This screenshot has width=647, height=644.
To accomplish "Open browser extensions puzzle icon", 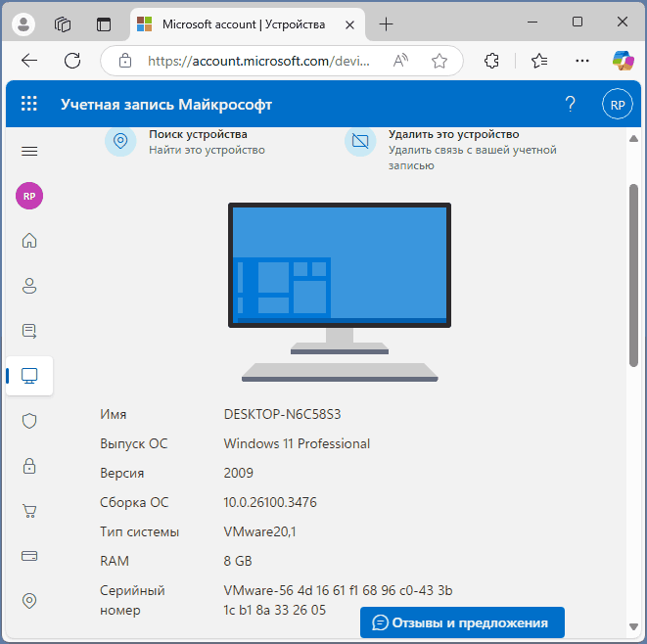I will click(491, 61).
